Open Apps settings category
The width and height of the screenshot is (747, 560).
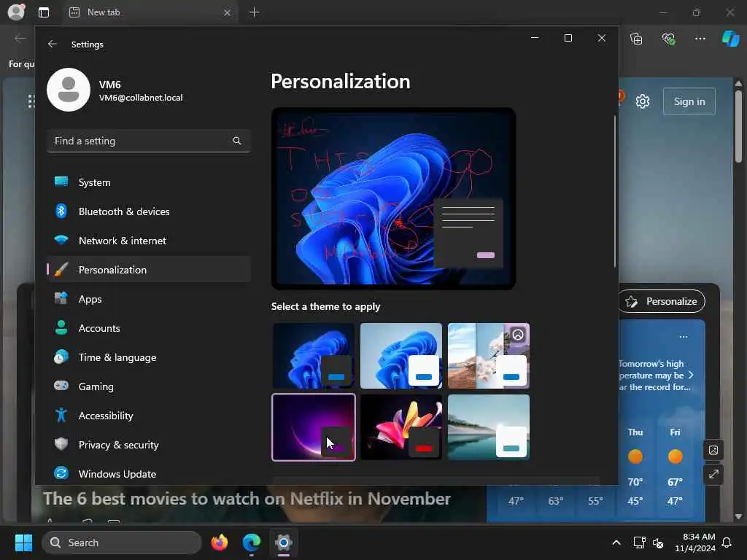149,299
